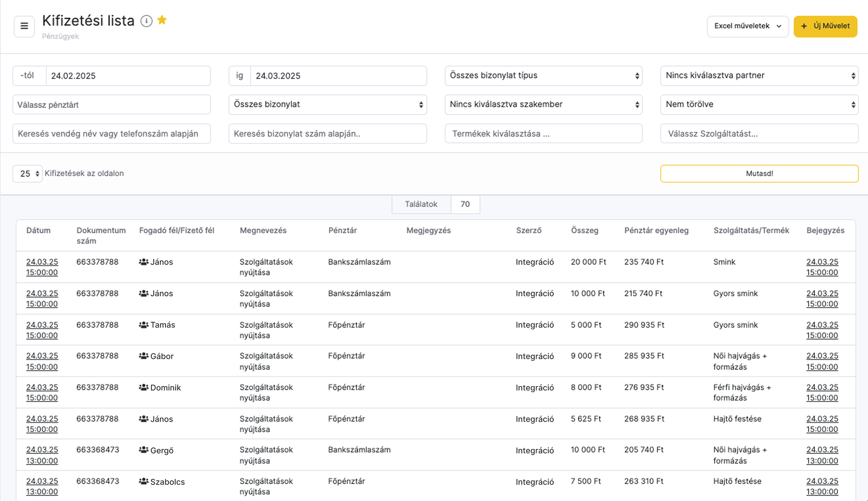Viewport: 868px width, 501px height.
Task: Focus the guest name or phone search field
Action: tap(111, 134)
